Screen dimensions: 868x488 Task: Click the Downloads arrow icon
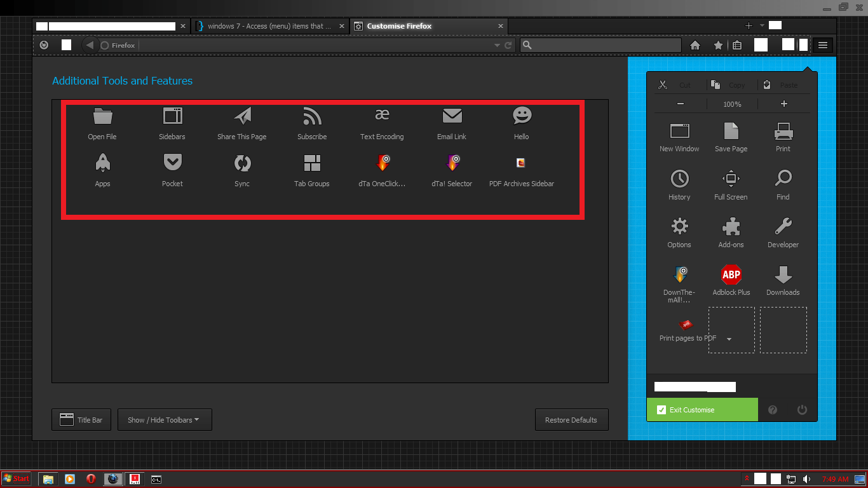click(x=783, y=274)
